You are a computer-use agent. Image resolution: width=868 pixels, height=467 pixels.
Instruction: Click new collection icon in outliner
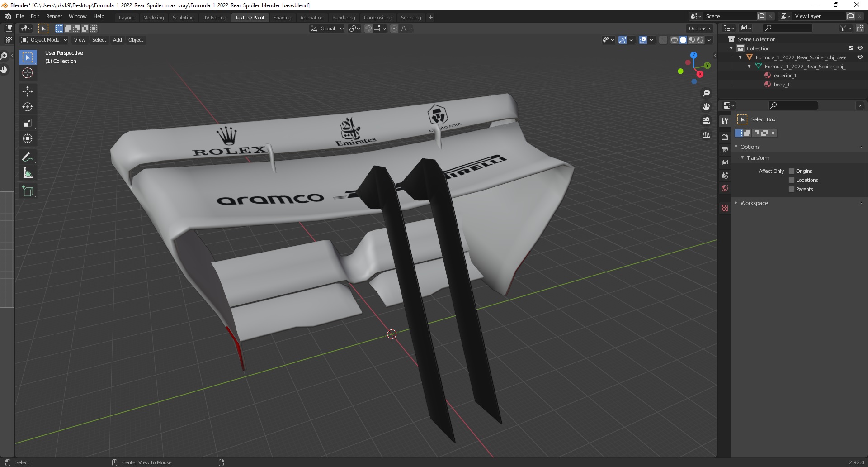[860, 28]
